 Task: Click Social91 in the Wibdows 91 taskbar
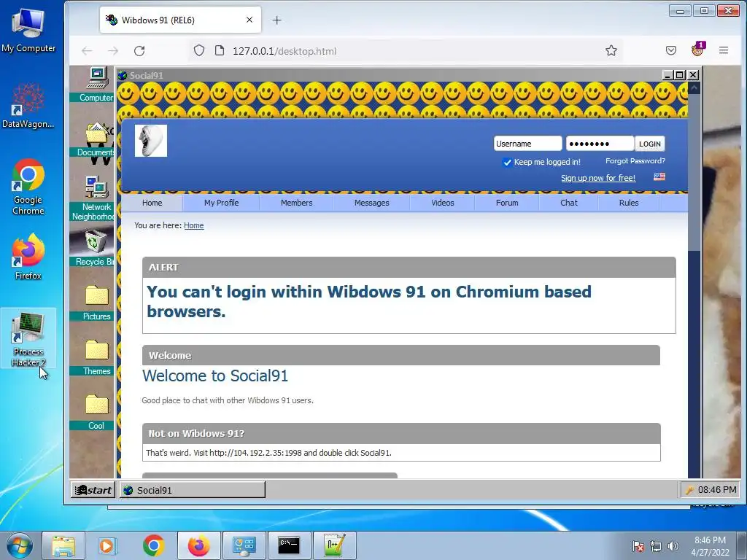(x=193, y=490)
